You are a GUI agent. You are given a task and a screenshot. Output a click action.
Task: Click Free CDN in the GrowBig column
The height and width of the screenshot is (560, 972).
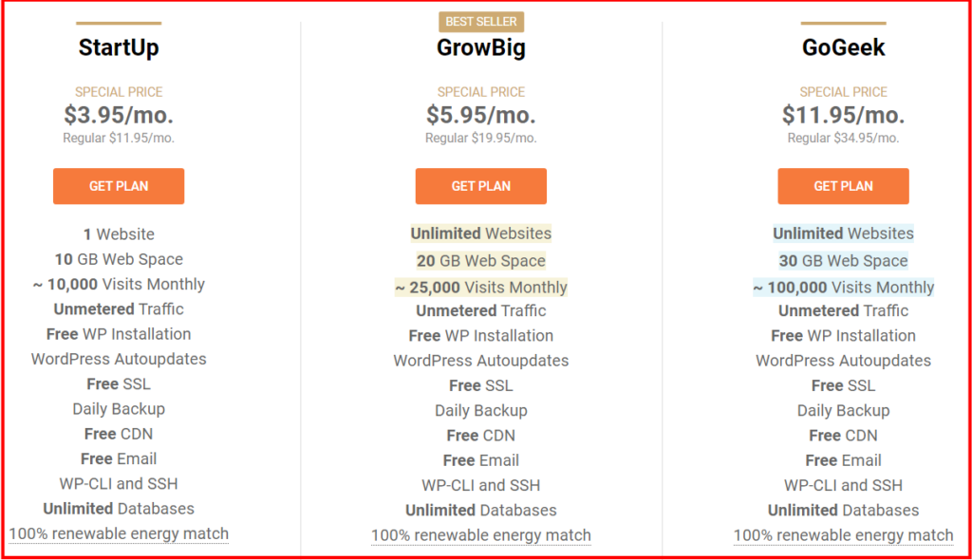coord(480,435)
